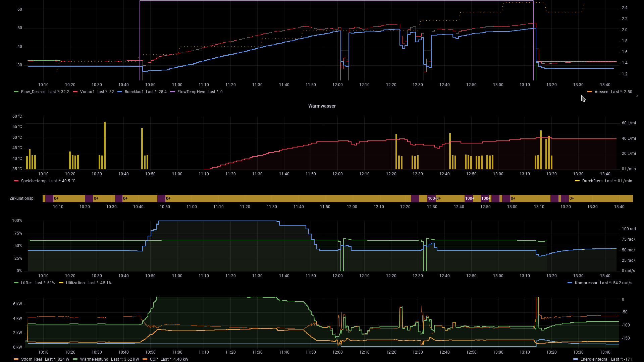Toggle the Utilization series in legend

(75, 283)
